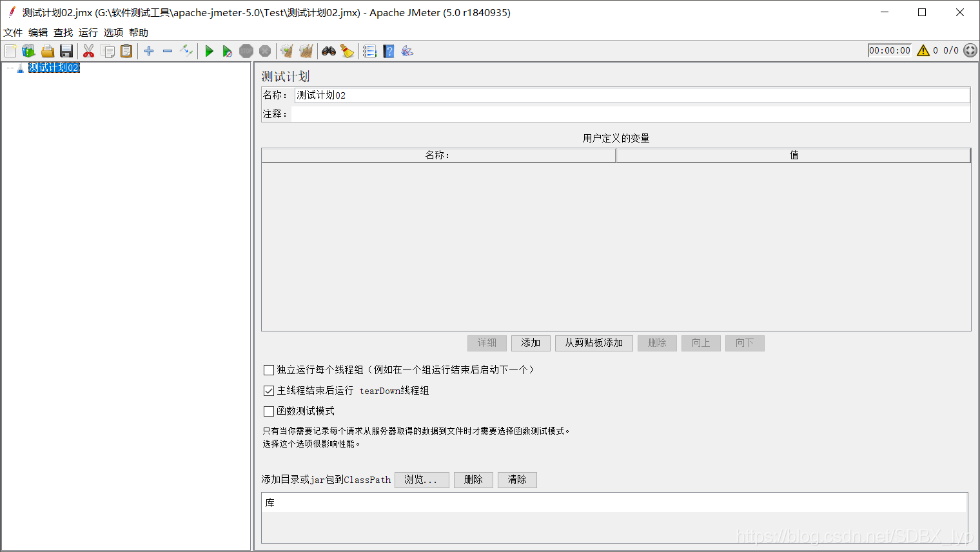Screen dimensions: 980x552
Task: Click the Clear results broom icon
Action: 287,51
